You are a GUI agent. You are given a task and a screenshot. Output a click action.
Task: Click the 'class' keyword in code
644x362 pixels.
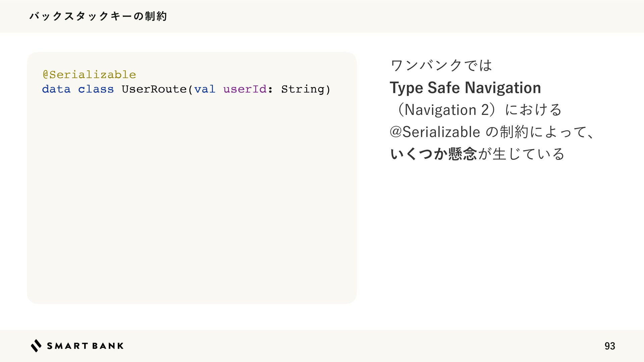[x=96, y=89]
